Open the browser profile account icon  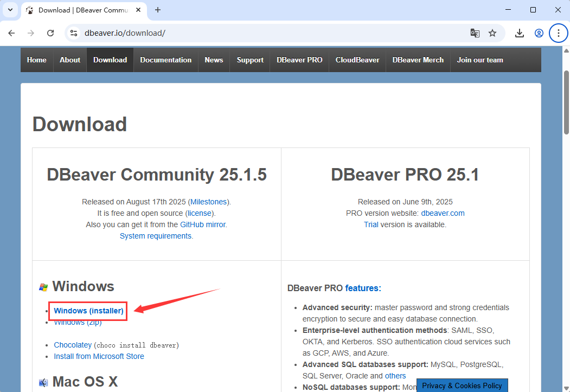539,33
